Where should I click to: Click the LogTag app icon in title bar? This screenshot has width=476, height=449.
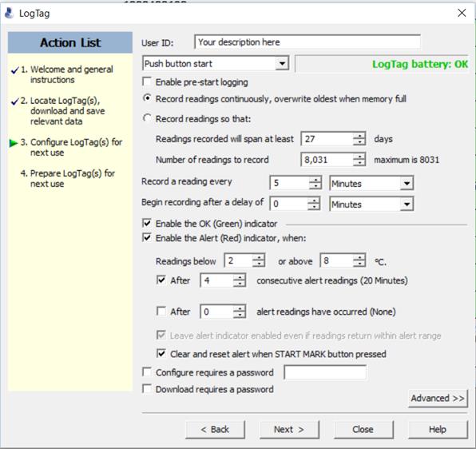10,13
